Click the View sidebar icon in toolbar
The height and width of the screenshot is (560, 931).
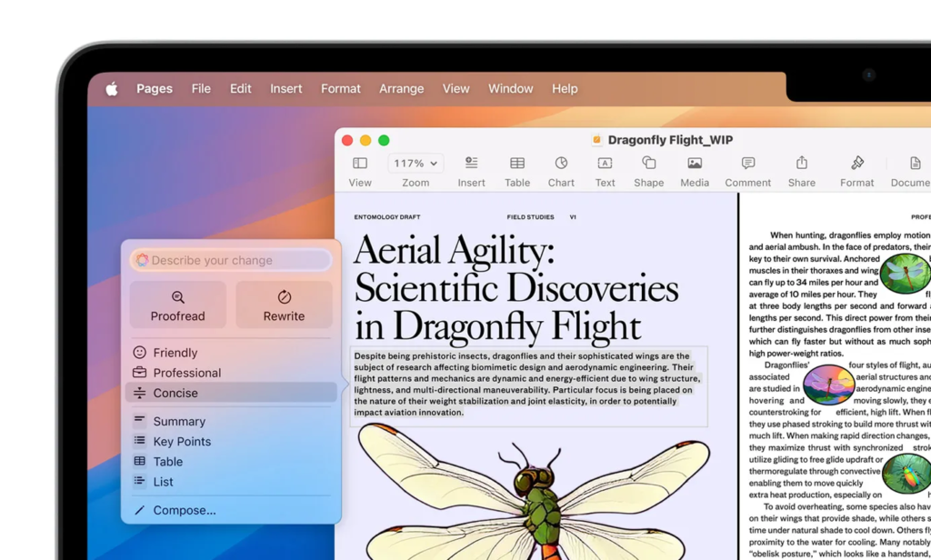coord(360,164)
